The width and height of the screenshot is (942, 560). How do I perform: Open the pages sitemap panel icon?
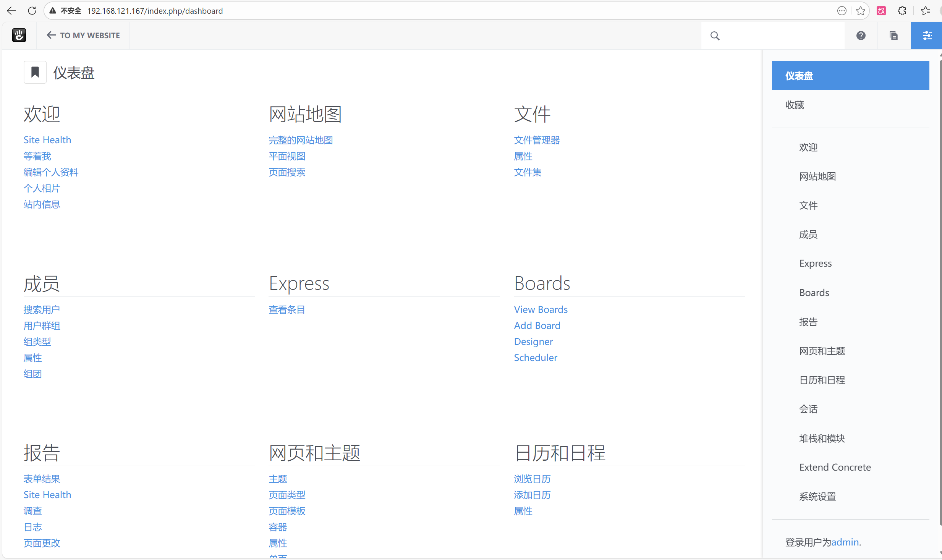(893, 36)
